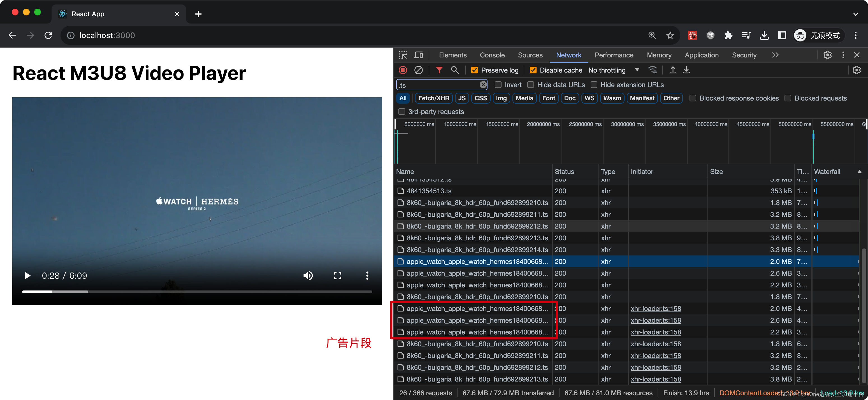Clear the network log
The height and width of the screenshot is (400, 868).
[419, 70]
